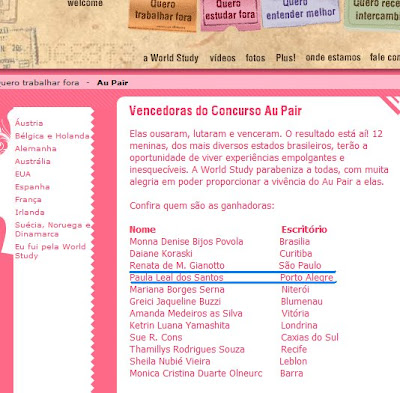Click office cell 'Barra'
The image size is (400, 393).
[x=292, y=374]
